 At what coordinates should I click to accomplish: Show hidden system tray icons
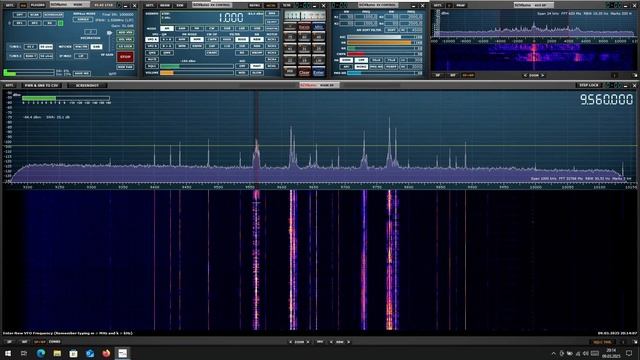[553, 353]
